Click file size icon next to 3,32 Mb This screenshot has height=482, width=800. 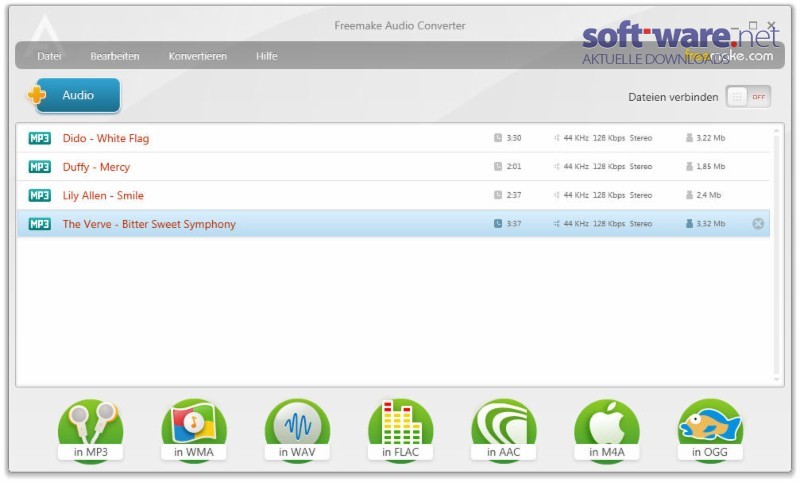[689, 223]
